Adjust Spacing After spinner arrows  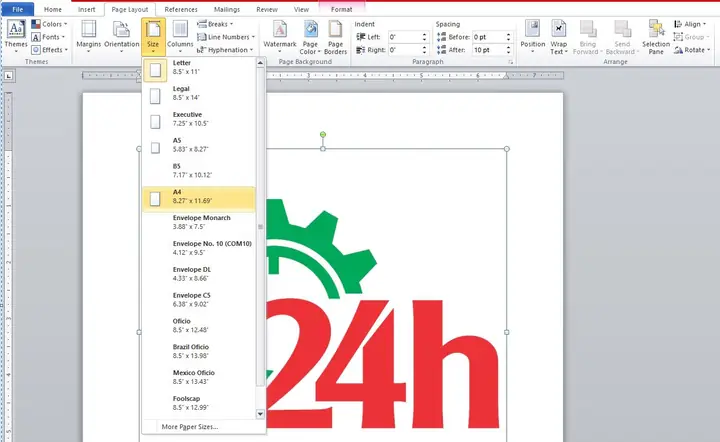coord(508,50)
